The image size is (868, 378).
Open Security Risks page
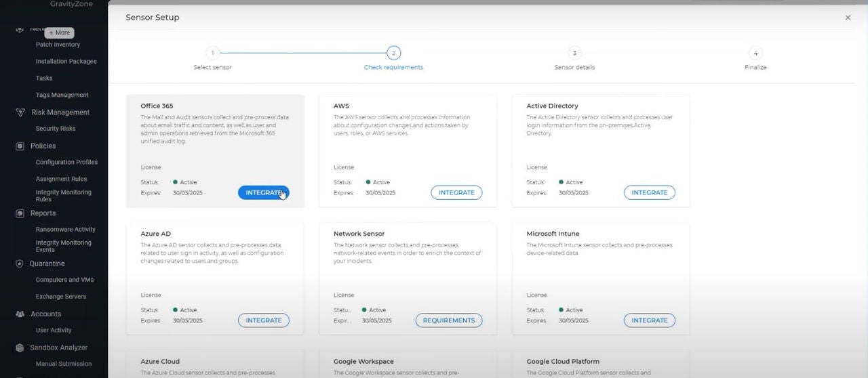point(56,129)
